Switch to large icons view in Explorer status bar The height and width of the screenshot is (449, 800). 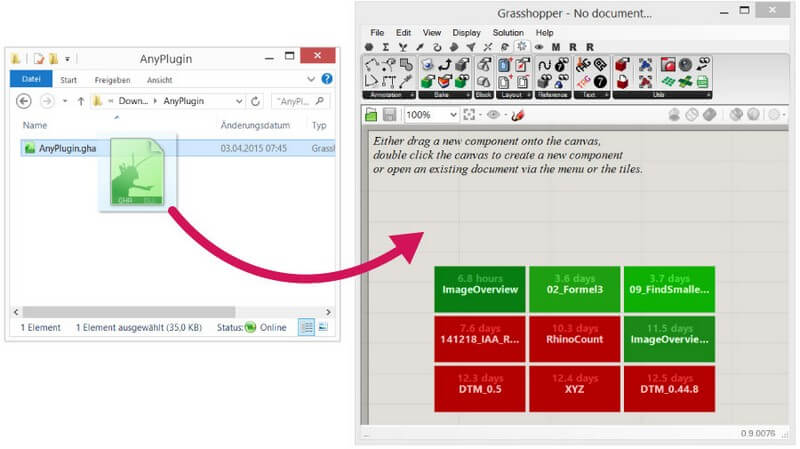[x=324, y=327]
